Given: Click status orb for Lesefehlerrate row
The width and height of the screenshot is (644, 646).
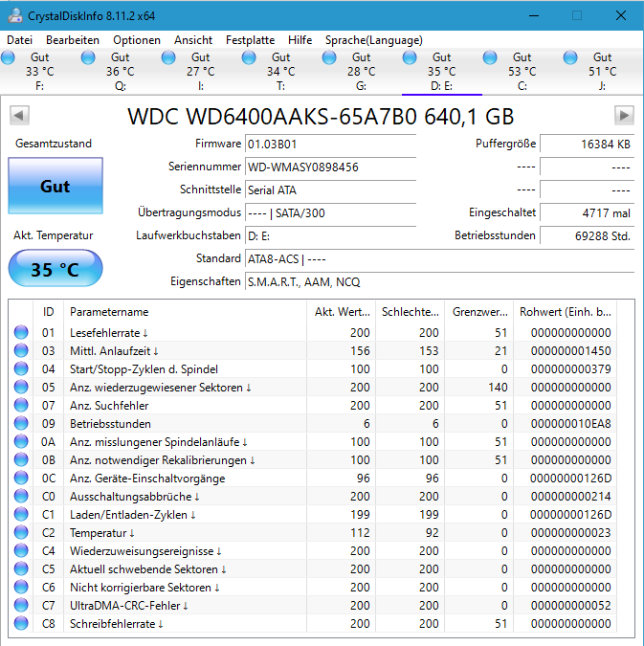Looking at the screenshot, I should click(x=21, y=332).
